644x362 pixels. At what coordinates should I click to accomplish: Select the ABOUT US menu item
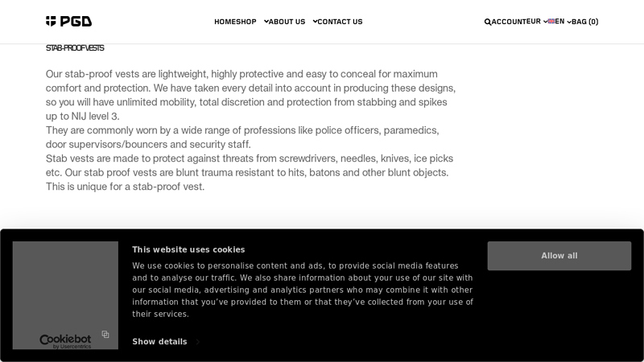287,22
